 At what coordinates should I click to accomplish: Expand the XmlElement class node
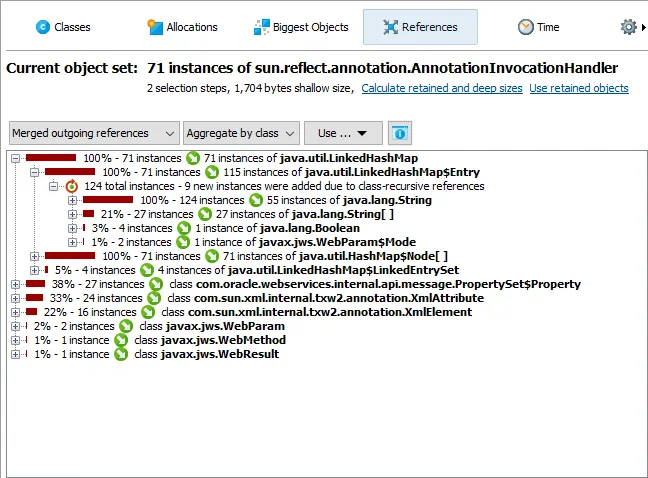pos(15,312)
